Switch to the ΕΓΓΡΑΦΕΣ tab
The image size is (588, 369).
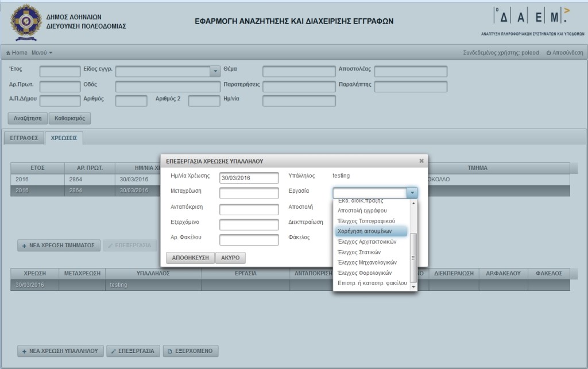pos(24,138)
